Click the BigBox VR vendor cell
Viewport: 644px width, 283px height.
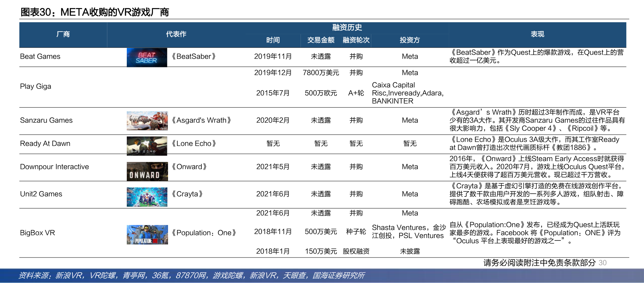coord(38,233)
